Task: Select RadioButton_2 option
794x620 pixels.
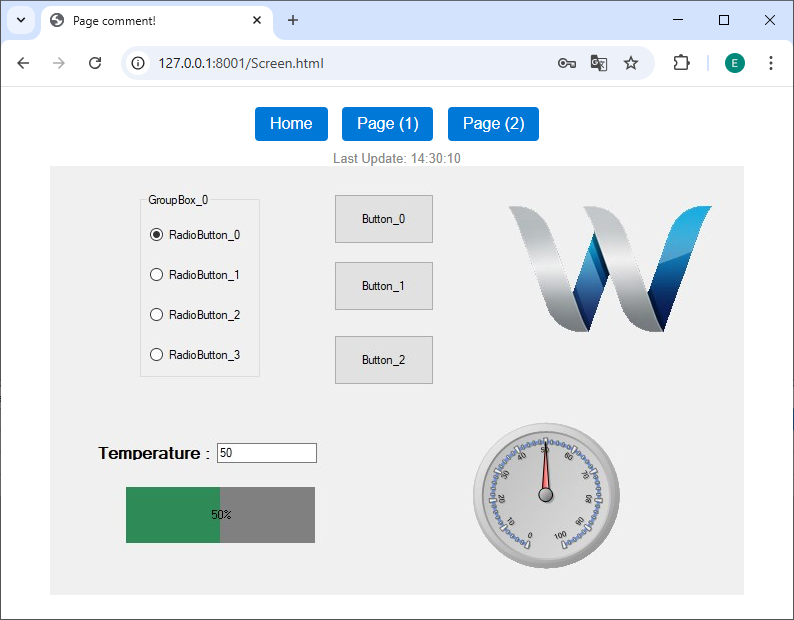Action: [x=156, y=315]
